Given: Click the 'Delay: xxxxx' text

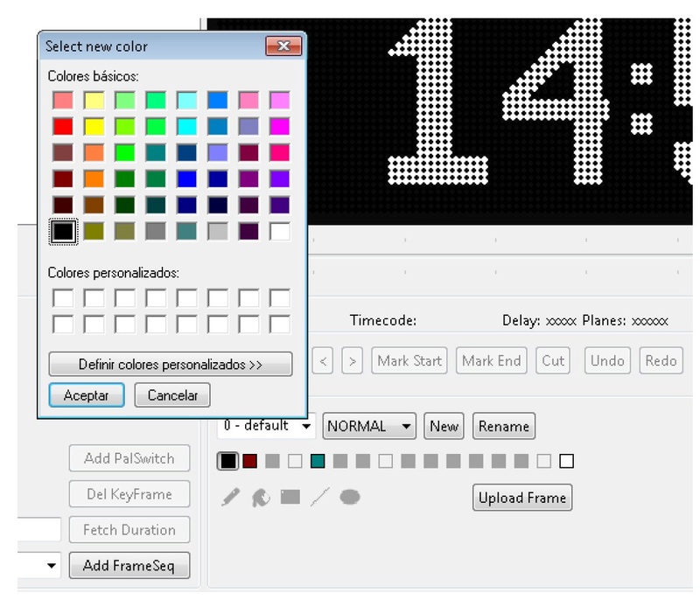Looking at the screenshot, I should click(539, 320).
